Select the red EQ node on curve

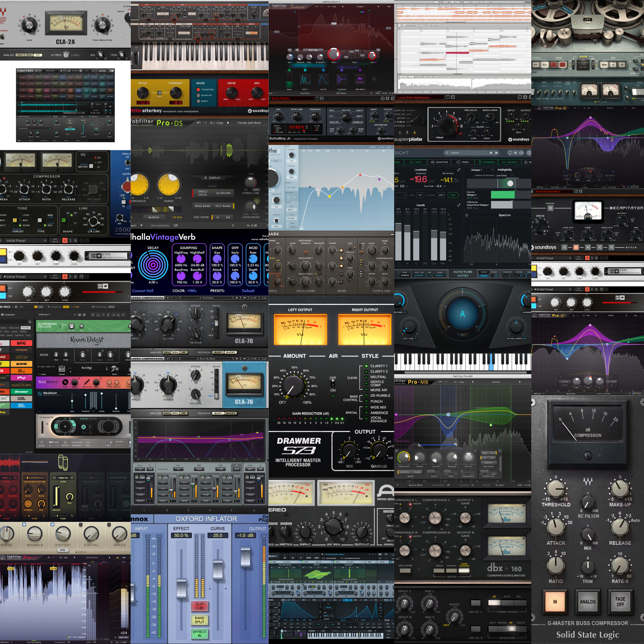360,175
